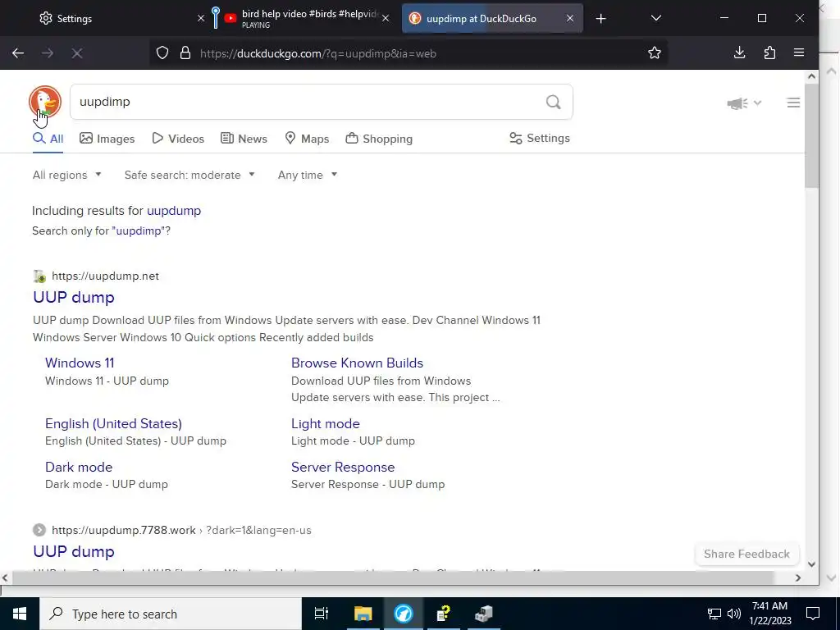Switch to News results
840x630 pixels.
(244, 139)
